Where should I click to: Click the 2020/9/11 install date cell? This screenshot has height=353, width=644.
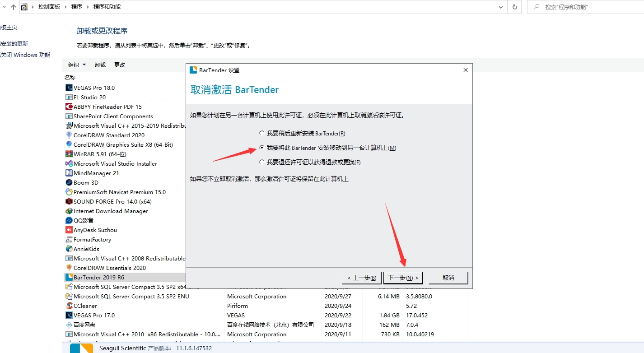[337, 334]
